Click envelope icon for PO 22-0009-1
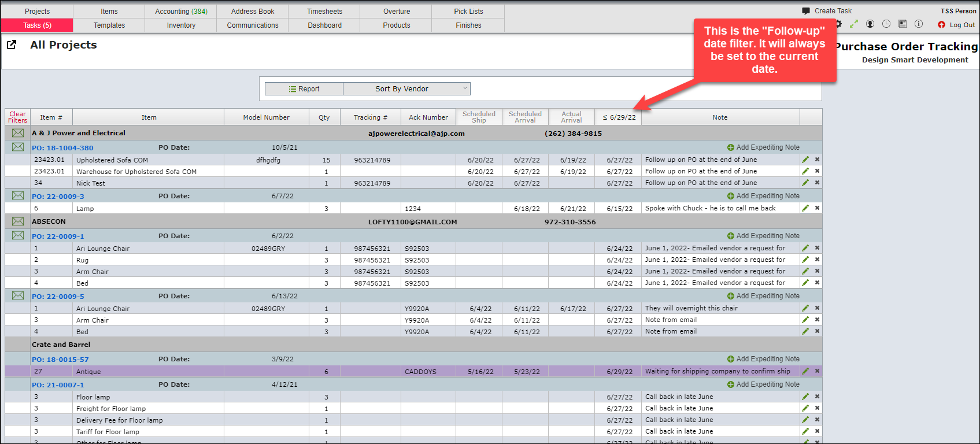The image size is (980, 444). click(x=18, y=235)
